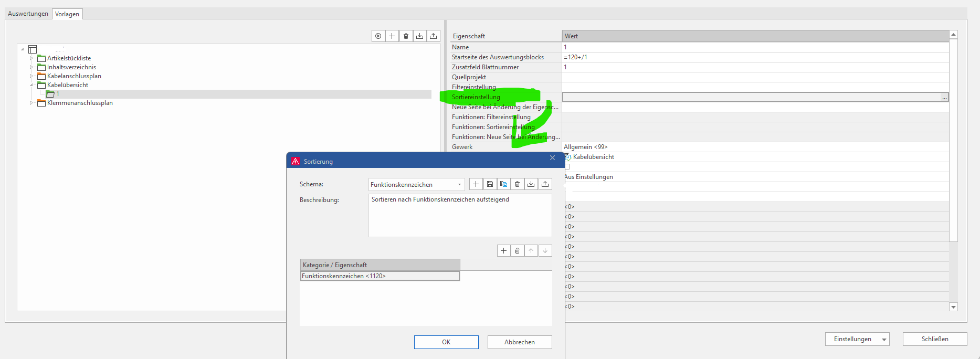
Task: Click the Gewerk property label
Action: pyautogui.click(x=462, y=147)
